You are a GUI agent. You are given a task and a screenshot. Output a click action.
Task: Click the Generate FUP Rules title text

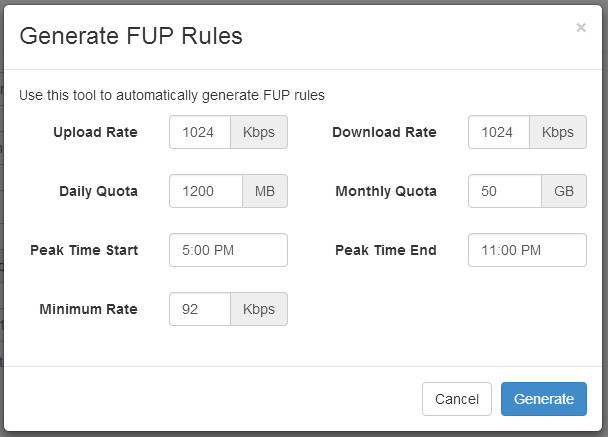(131, 36)
